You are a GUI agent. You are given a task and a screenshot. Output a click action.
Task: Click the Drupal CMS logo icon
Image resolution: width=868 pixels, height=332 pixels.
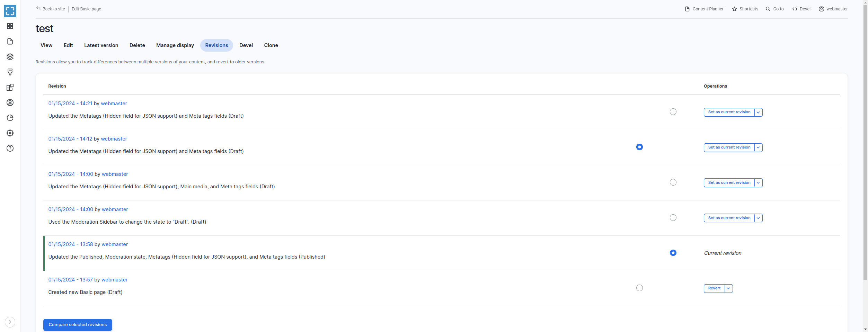tap(10, 11)
